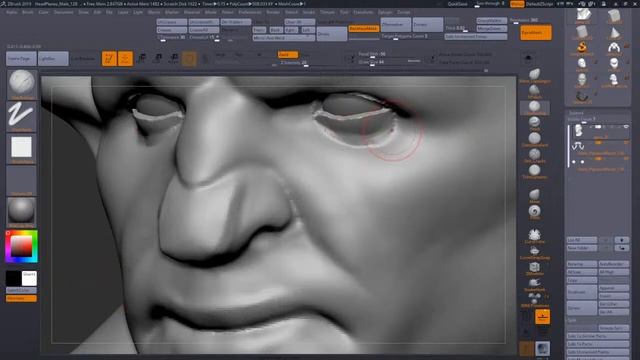
Task: Click the Mirror And Weld button
Action: tap(284, 38)
